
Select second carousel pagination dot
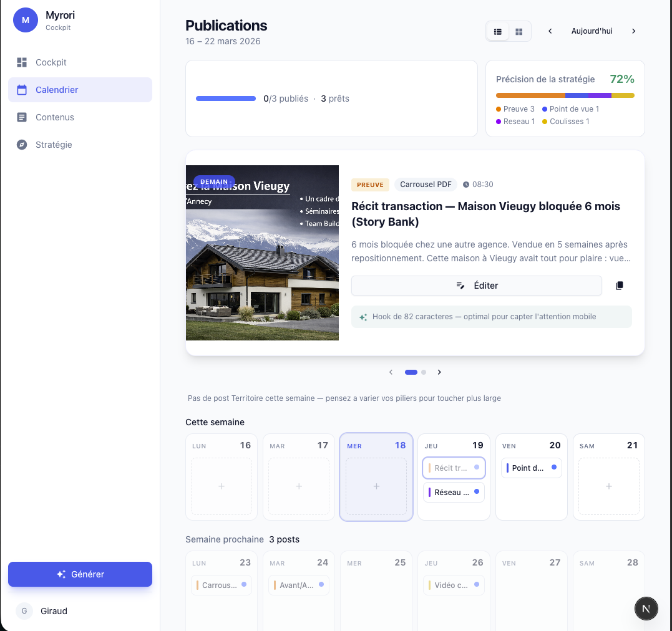point(424,372)
